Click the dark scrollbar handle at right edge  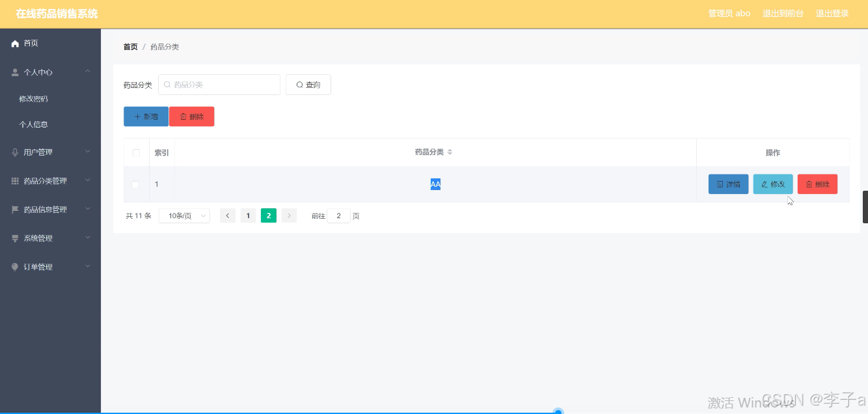[865, 207]
